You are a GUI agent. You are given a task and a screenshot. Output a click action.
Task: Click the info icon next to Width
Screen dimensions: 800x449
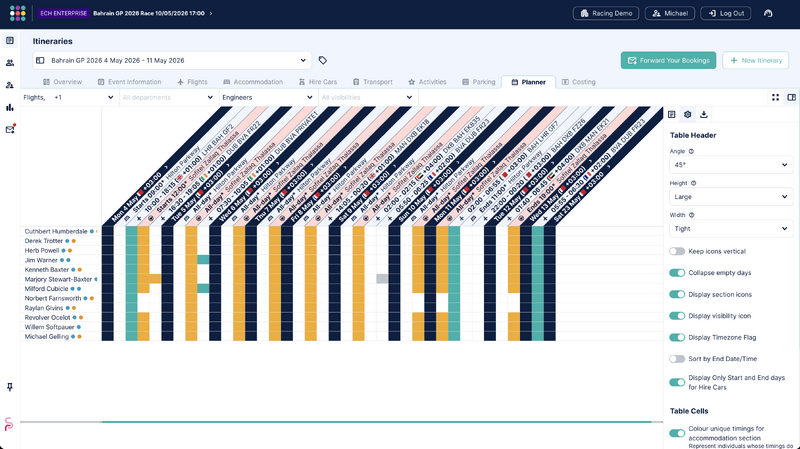691,215
